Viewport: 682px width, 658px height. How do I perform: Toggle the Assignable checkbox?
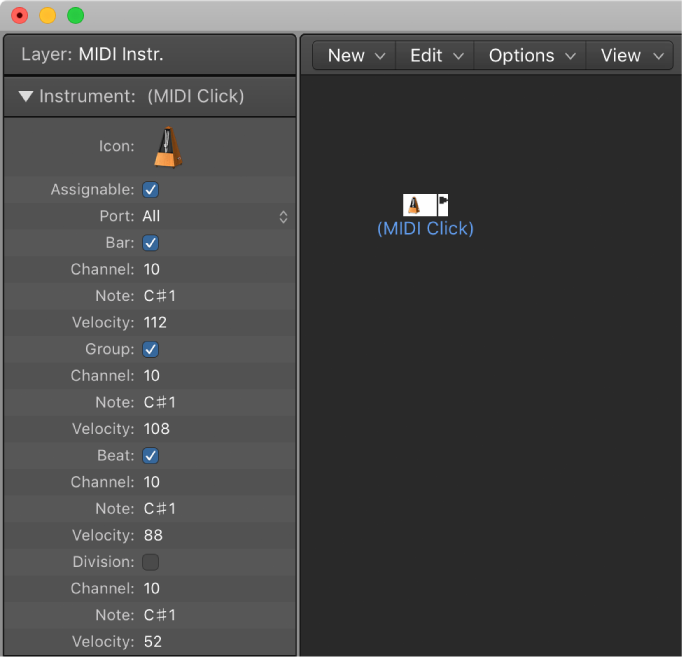click(x=150, y=190)
